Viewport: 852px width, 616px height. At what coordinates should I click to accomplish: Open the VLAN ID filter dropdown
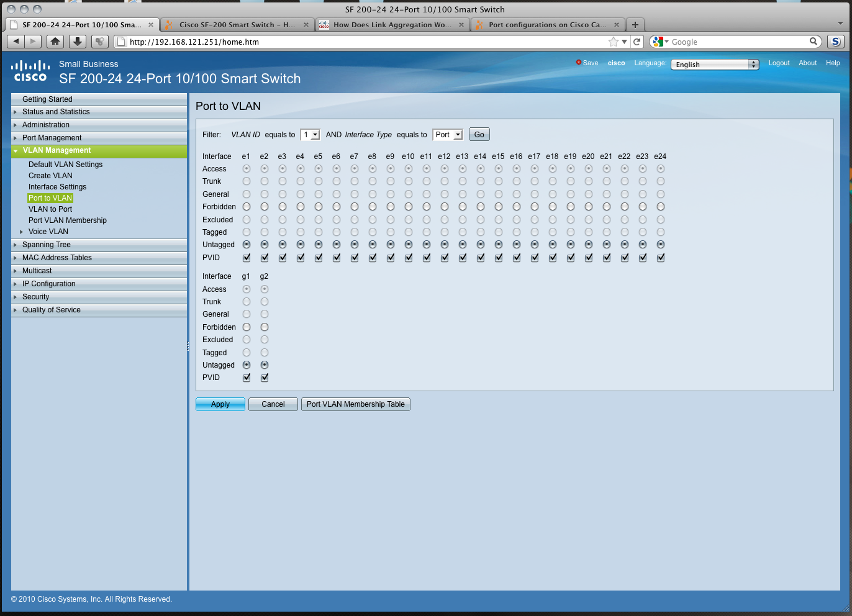(309, 135)
